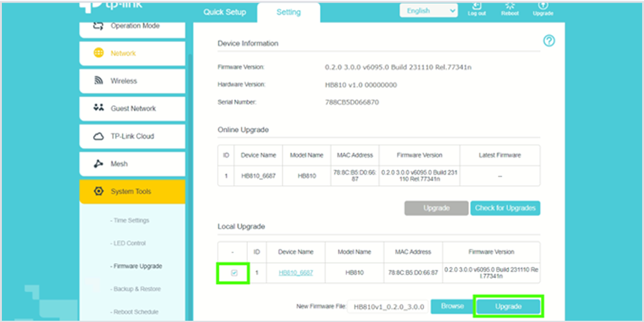644x322 pixels.
Task: Open Reboot Schedule submenu
Action: [x=134, y=312]
